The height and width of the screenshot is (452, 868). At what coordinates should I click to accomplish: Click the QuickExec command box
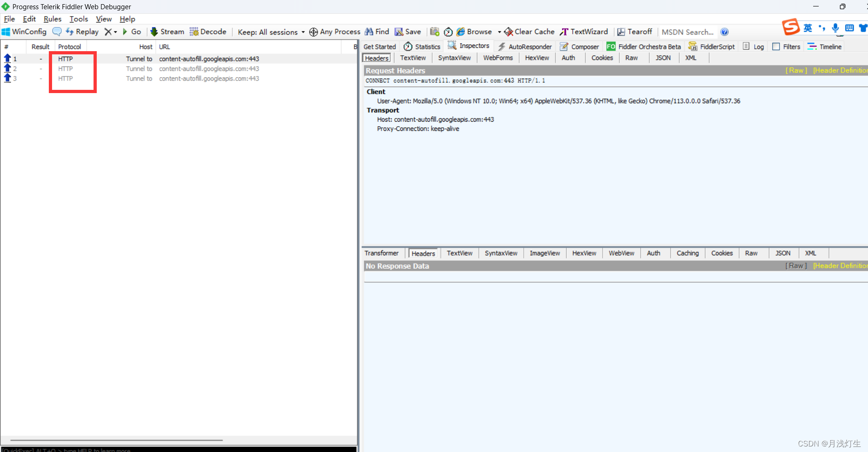pyautogui.click(x=179, y=450)
